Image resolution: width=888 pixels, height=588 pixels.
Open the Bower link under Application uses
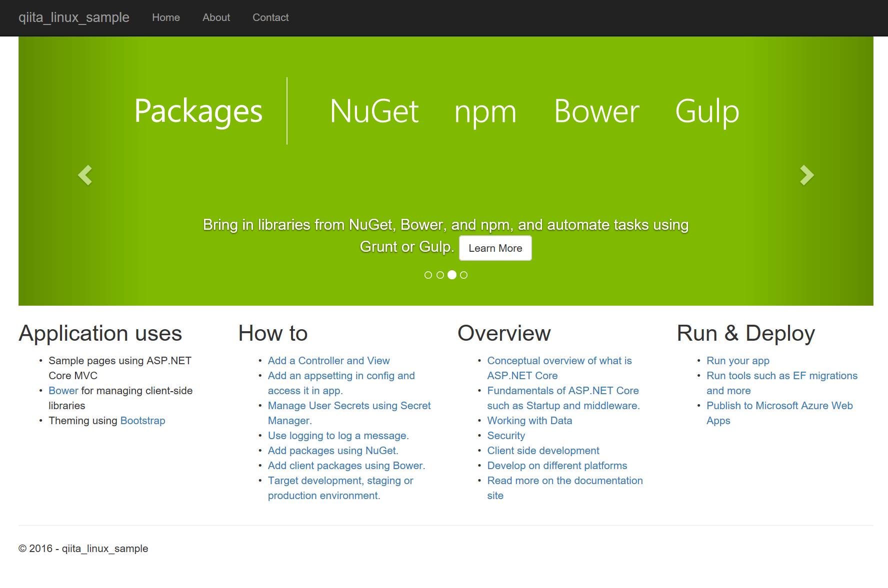pyautogui.click(x=62, y=391)
